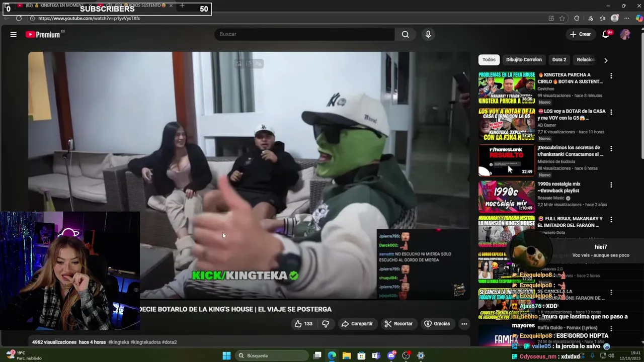Show more filter chips with right arrow
The height and width of the screenshot is (362, 644).
pyautogui.click(x=606, y=60)
